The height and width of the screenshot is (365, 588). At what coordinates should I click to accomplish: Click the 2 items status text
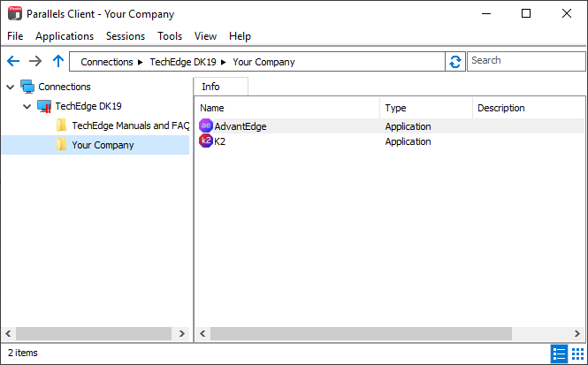[x=23, y=353]
